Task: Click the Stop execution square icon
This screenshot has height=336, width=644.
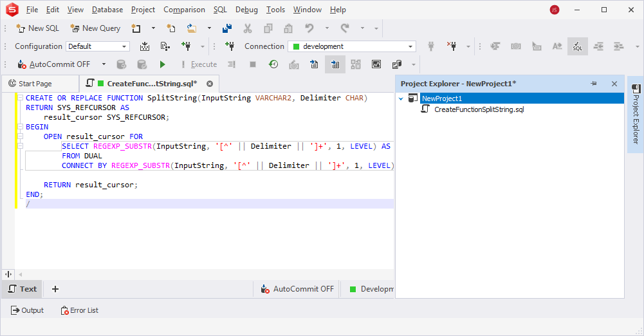Action: [253, 64]
